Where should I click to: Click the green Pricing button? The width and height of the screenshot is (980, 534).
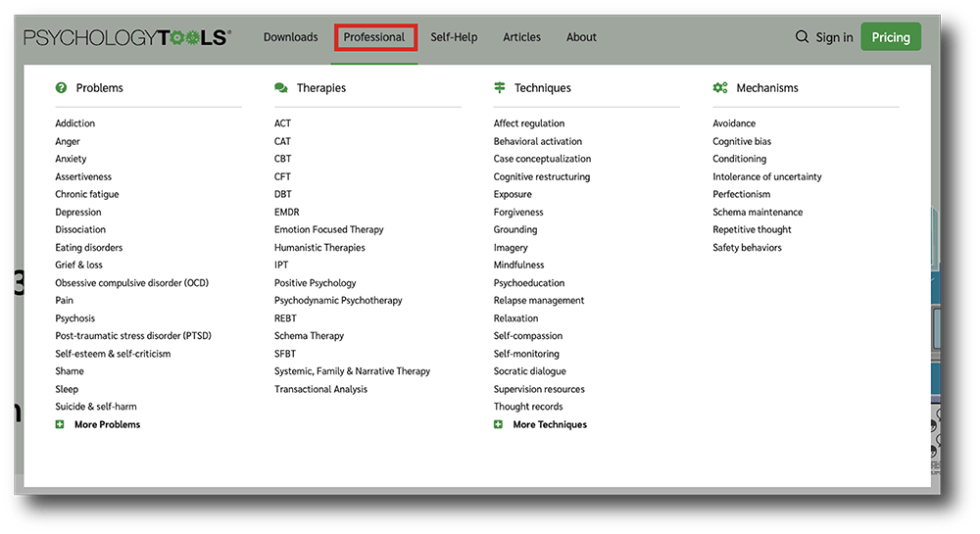tap(891, 37)
